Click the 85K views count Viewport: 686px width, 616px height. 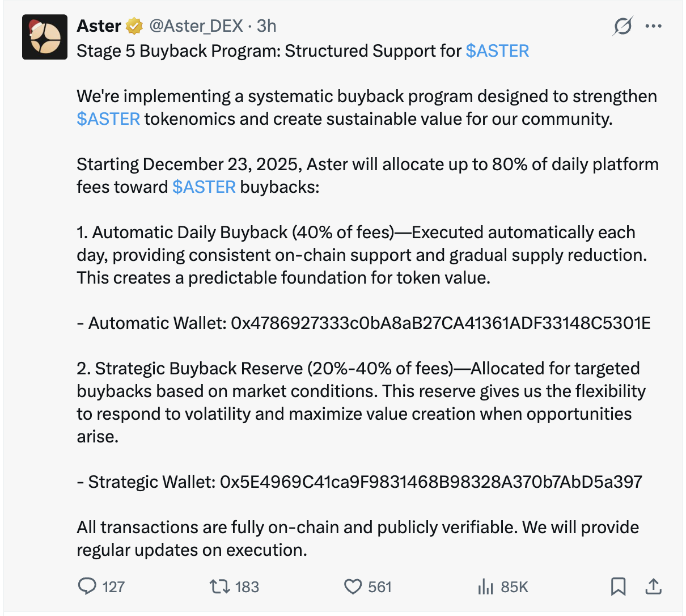(514, 587)
